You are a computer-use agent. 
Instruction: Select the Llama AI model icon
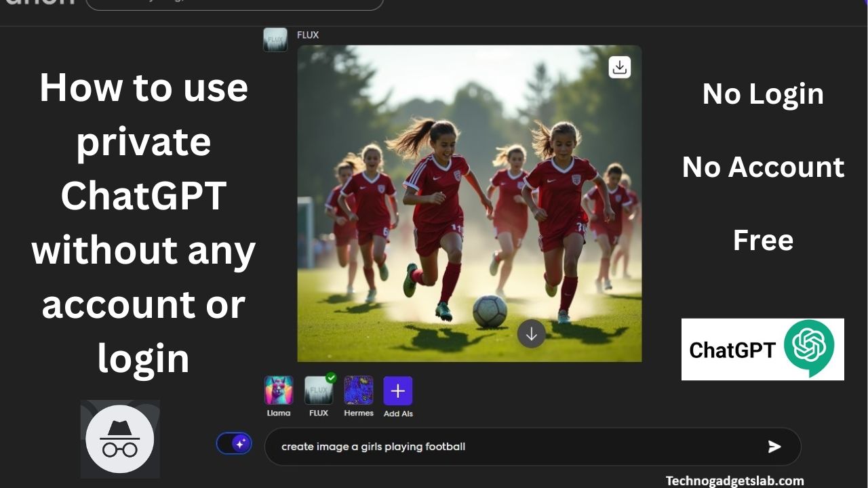(x=279, y=390)
